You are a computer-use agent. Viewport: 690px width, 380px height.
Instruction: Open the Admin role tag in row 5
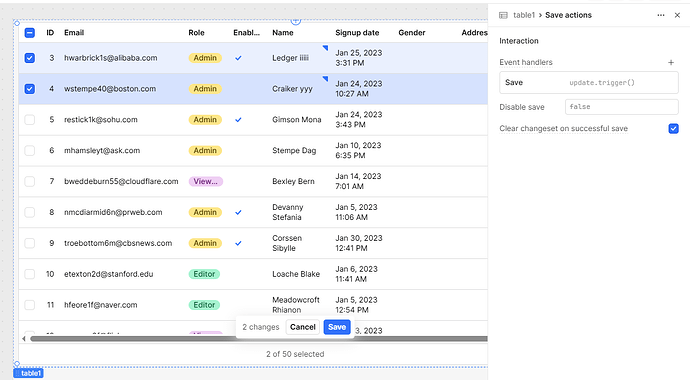[x=205, y=120]
